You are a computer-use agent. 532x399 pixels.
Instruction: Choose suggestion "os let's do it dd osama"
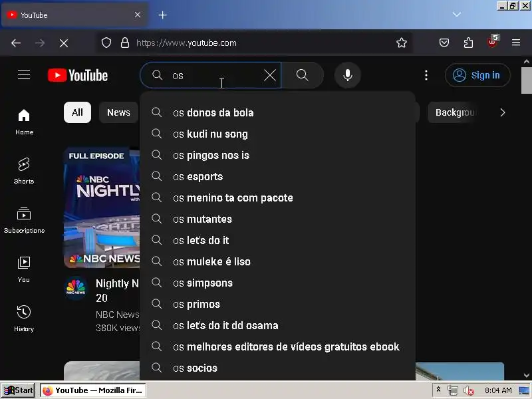277,325
